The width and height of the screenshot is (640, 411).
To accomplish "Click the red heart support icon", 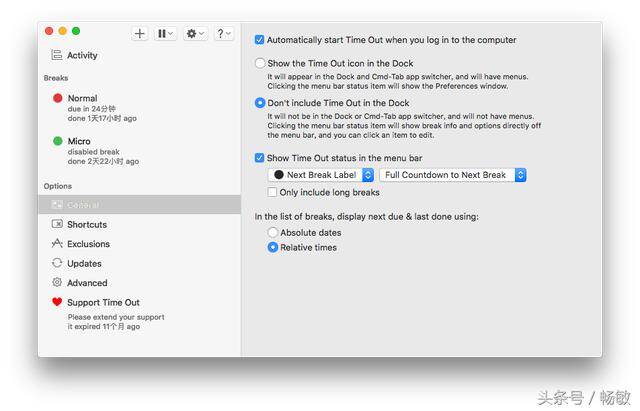I will (x=57, y=302).
